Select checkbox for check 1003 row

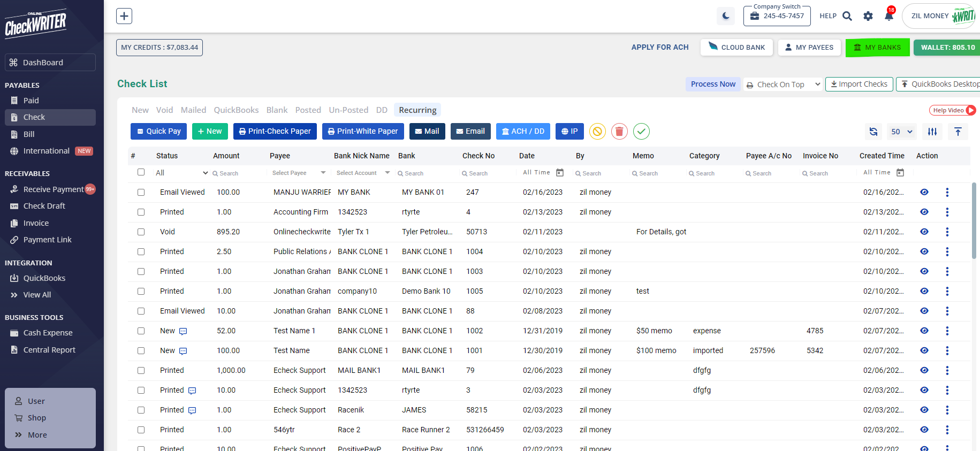pyautogui.click(x=141, y=271)
